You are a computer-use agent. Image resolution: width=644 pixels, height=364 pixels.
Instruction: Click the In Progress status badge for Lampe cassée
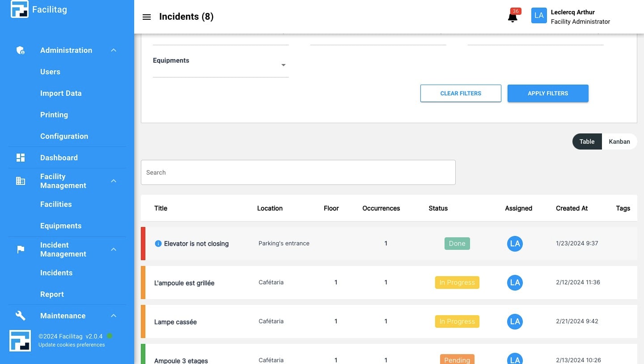coord(457,321)
